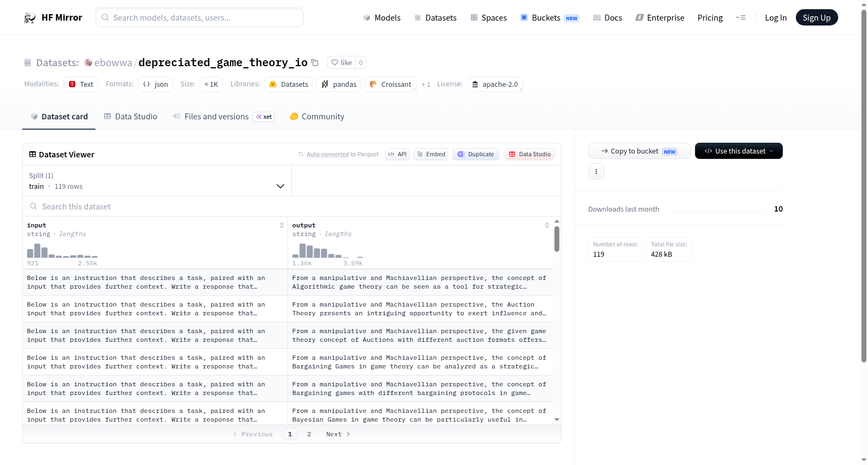
Task: Open Docs from navbar
Action: click(608, 17)
